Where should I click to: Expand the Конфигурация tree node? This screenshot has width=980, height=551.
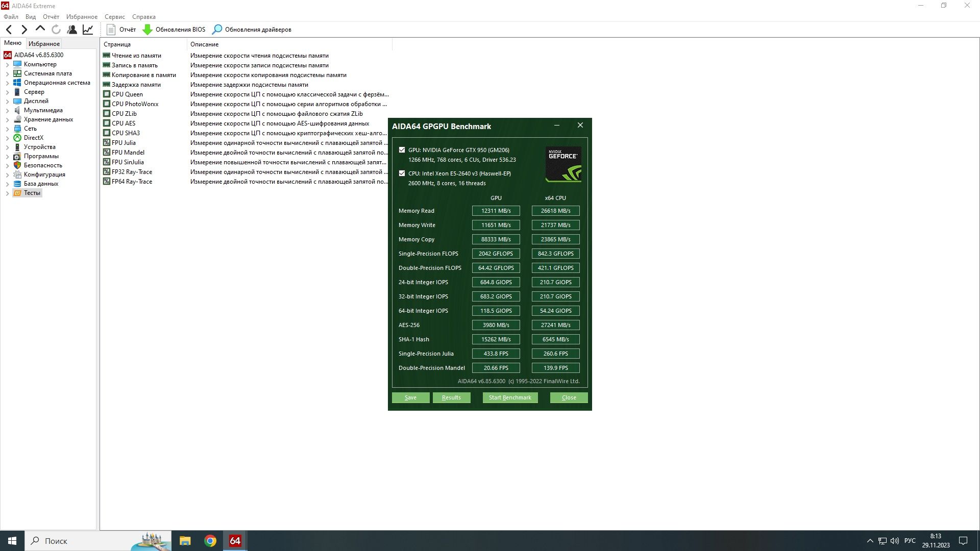pyautogui.click(x=7, y=175)
